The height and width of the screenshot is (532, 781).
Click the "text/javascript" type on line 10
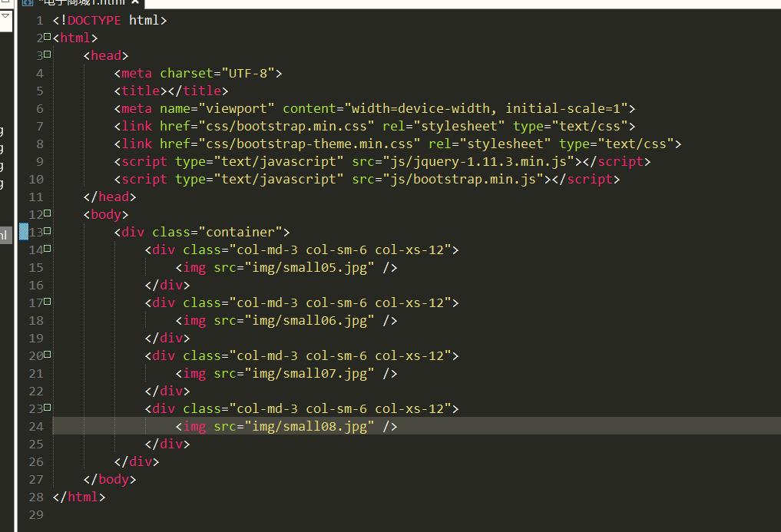(279, 180)
